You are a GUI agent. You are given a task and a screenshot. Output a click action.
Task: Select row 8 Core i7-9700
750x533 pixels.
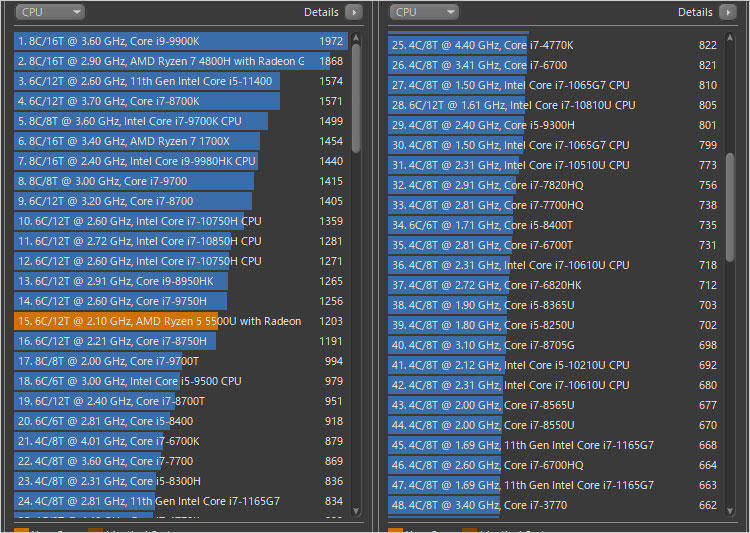[x=181, y=181]
